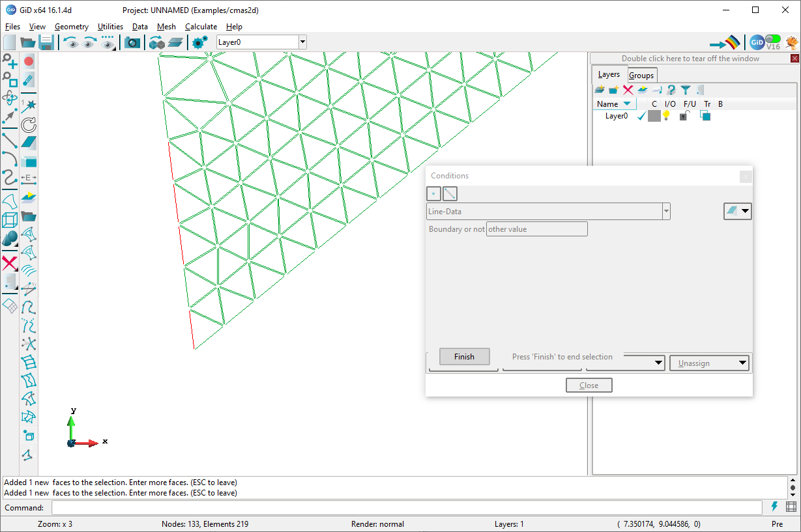The image size is (801, 532).
Task: Click the red circle tool icon
Action: pos(29,62)
